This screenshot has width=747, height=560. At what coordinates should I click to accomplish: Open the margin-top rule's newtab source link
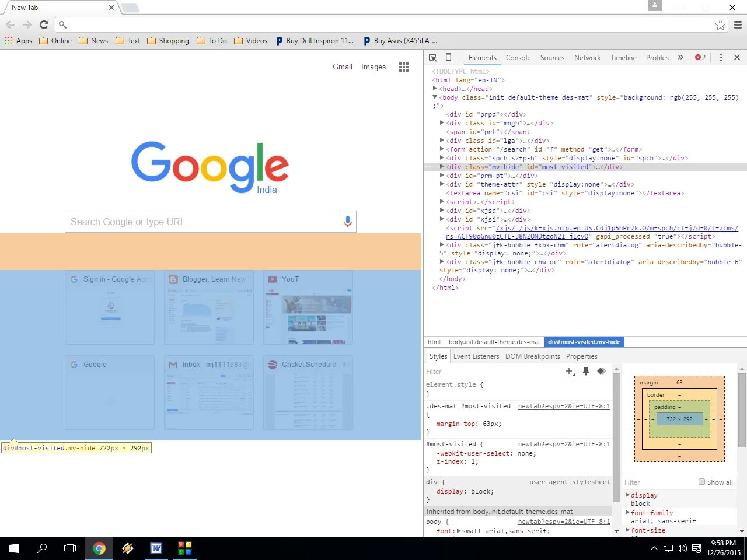pos(564,406)
